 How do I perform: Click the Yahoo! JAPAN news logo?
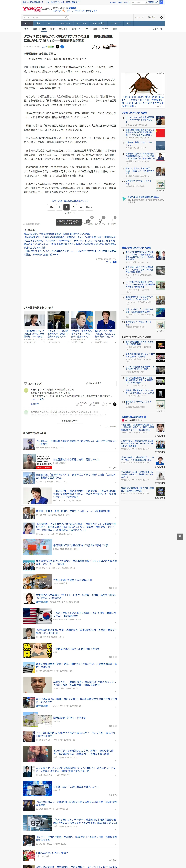37,9
